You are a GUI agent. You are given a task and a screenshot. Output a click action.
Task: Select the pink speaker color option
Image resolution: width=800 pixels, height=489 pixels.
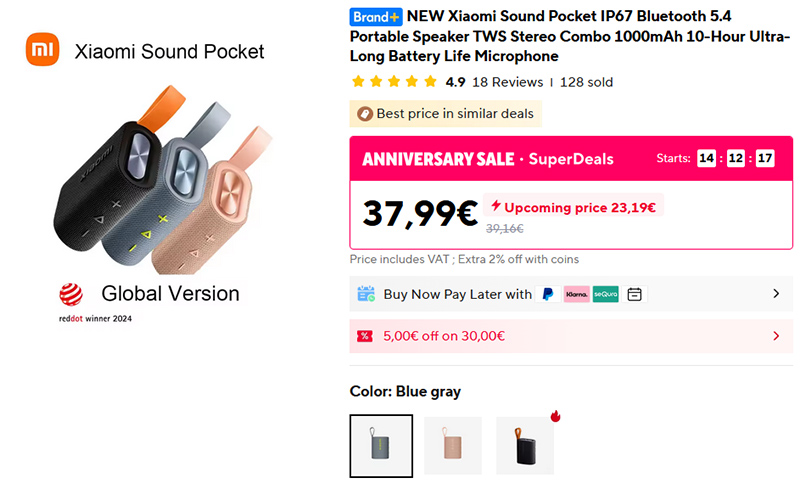[x=453, y=446]
